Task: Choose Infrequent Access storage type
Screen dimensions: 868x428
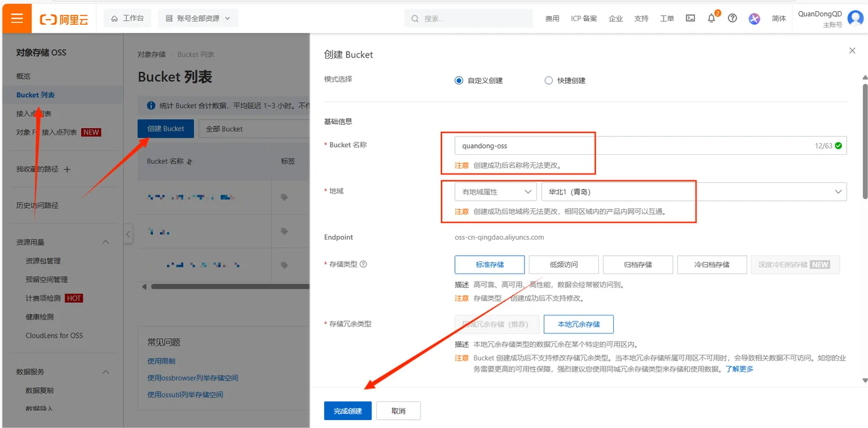Action: pos(564,264)
